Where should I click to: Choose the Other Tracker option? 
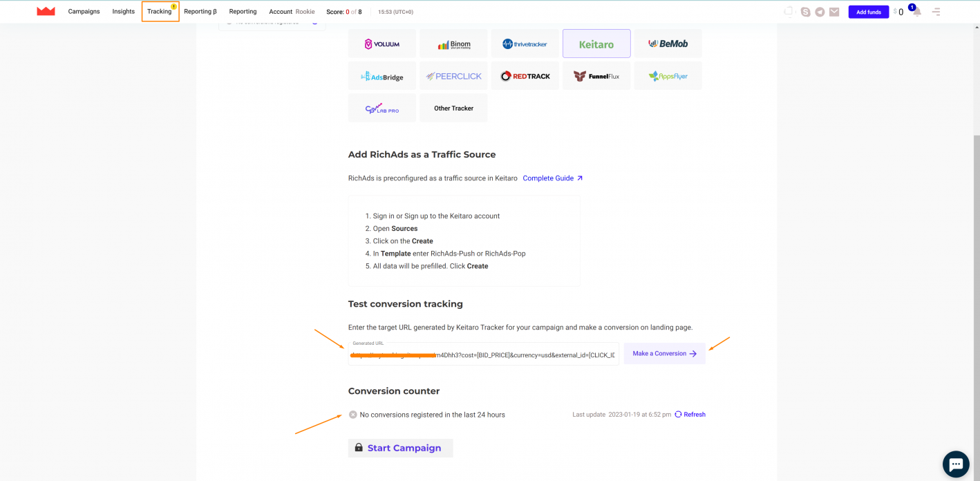click(453, 108)
